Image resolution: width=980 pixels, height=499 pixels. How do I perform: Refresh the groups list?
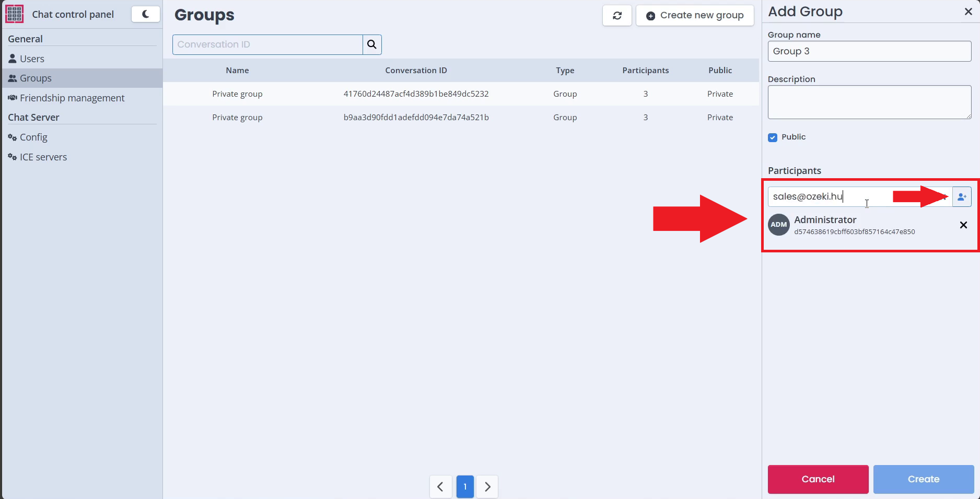tap(617, 16)
